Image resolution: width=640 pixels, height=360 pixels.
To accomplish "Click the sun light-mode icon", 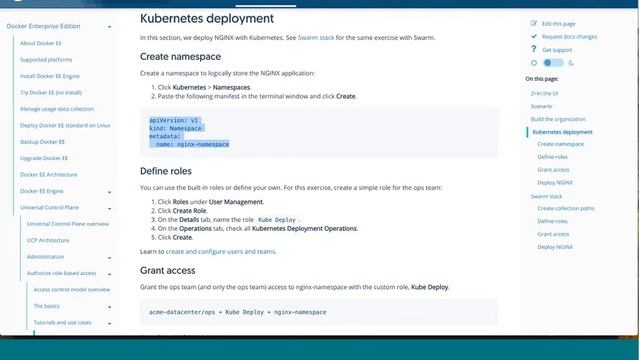I will tap(534, 63).
